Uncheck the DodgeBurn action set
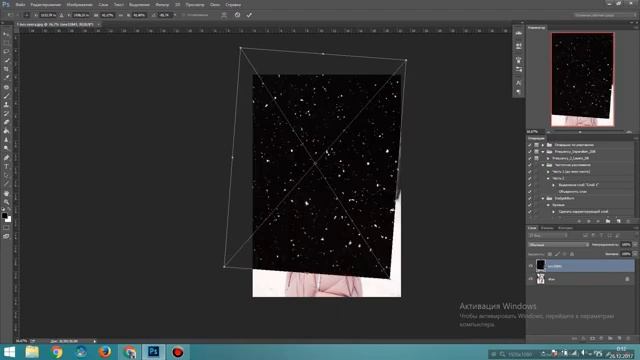Image resolution: width=640 pixels, height=360 pixels. [530, 198]
